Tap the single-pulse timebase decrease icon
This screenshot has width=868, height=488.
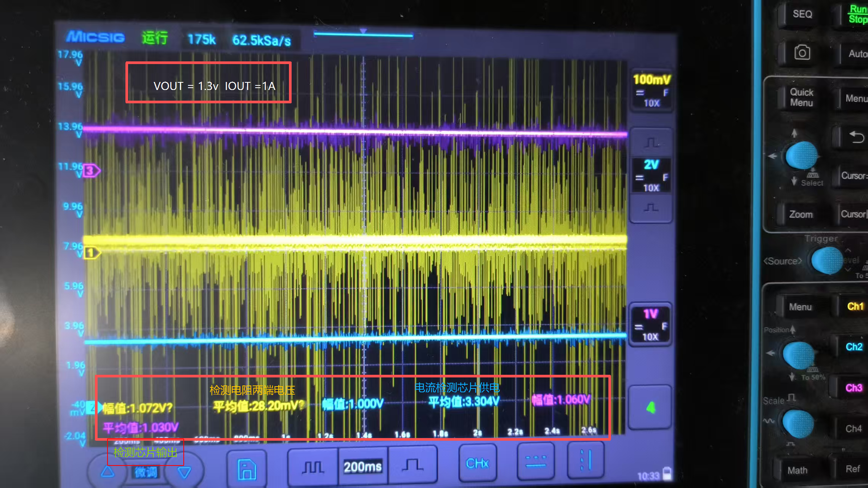[x=412, y=465]
